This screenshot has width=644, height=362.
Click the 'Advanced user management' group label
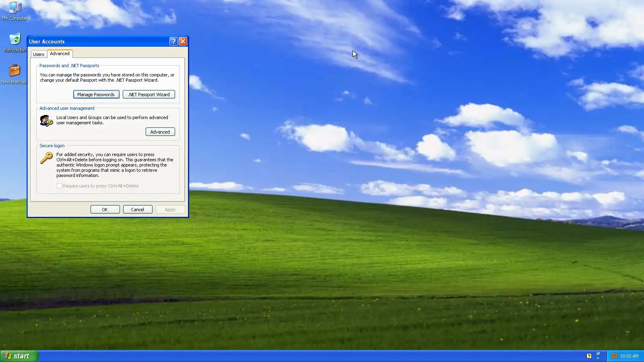67,108
